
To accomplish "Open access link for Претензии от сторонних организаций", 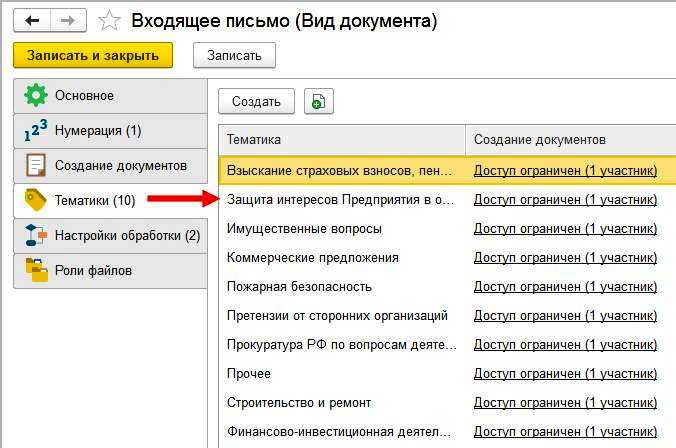I will (x=565, y=316).
